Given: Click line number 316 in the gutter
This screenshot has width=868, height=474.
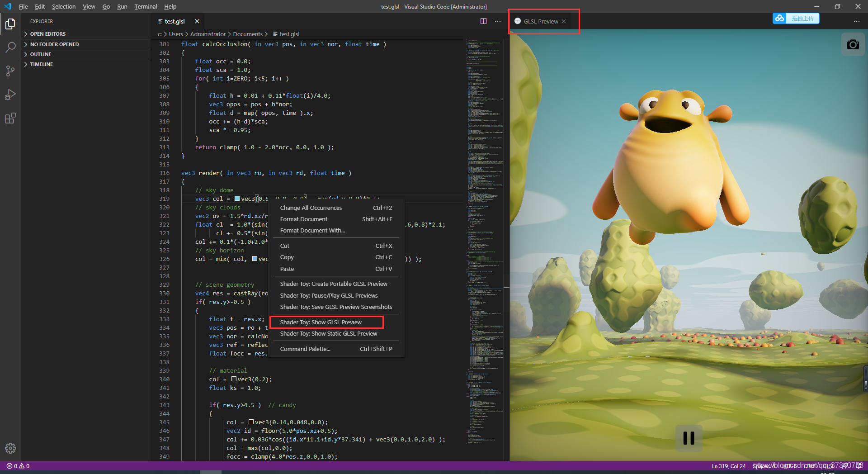Looking at the screenshot, I should coord(164,173).
